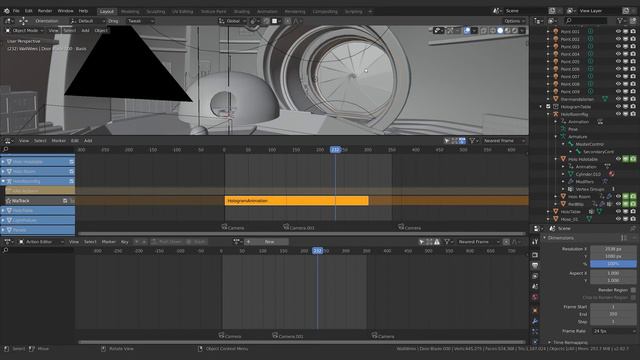640x360 pixels.
Task: Expand Time Remapping section
Action: (x=569, y=342)
